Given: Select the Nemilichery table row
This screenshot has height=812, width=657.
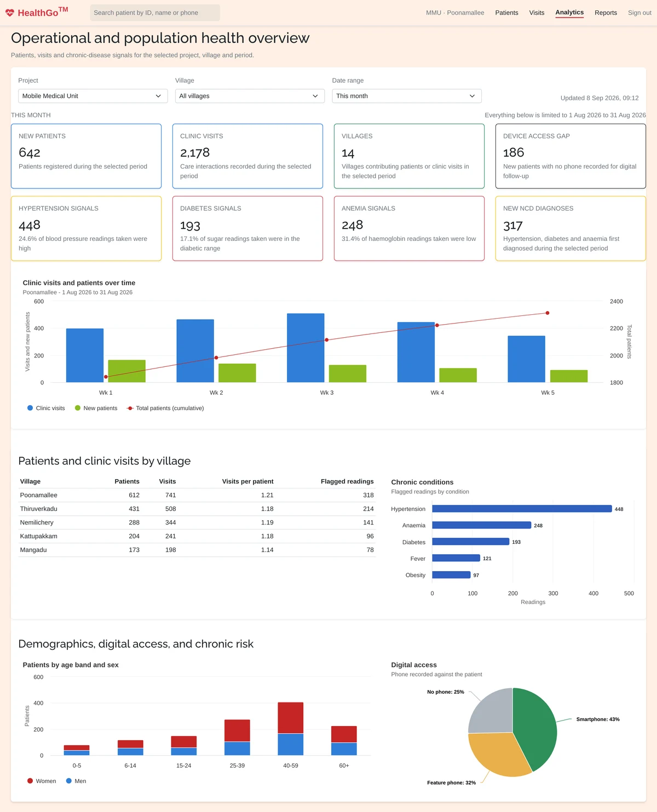Looking at the screenshot, I should (x=197, y=522).
